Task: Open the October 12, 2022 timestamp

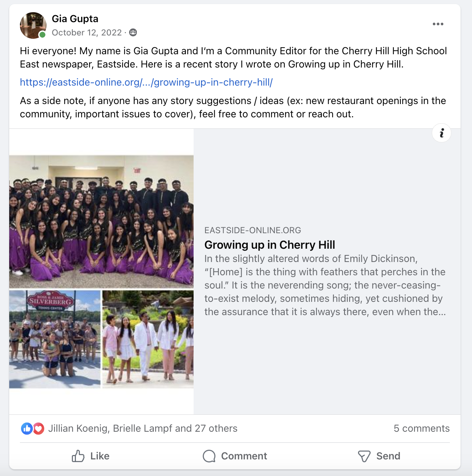Action: pyautogui.click(x=87, y=32)
